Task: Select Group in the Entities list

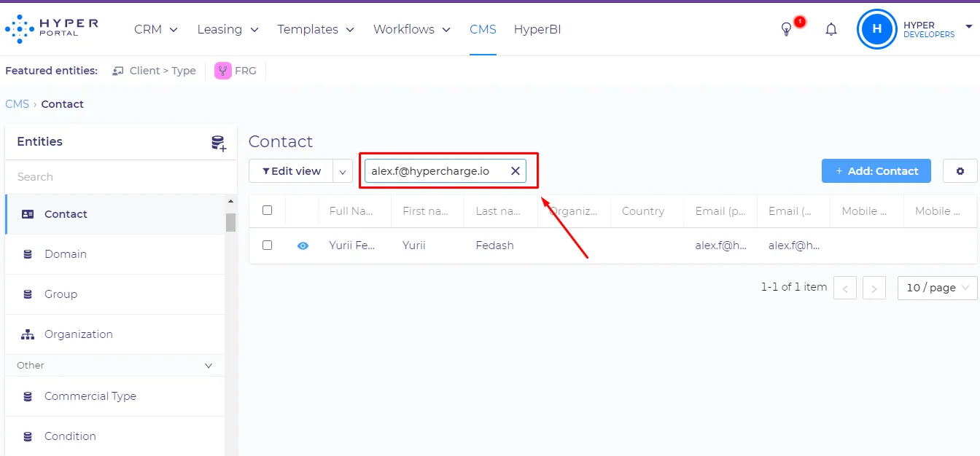Action: 115,294
